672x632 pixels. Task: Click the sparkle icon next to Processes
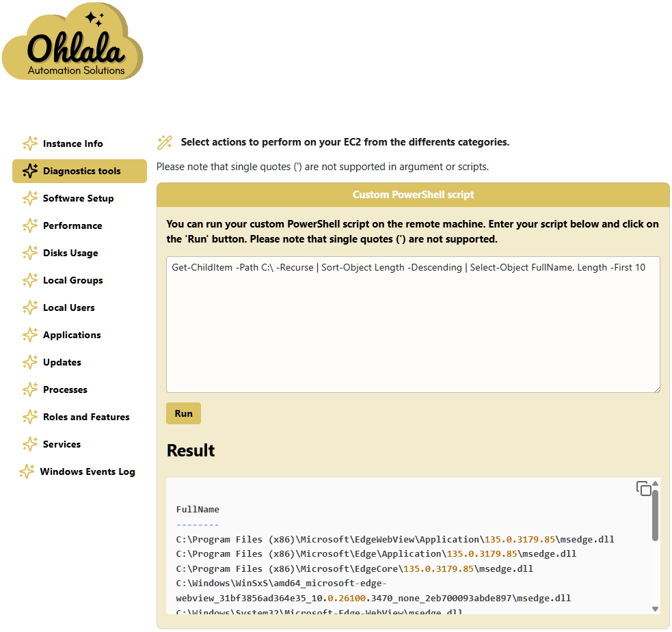click(x=30, y=389)
